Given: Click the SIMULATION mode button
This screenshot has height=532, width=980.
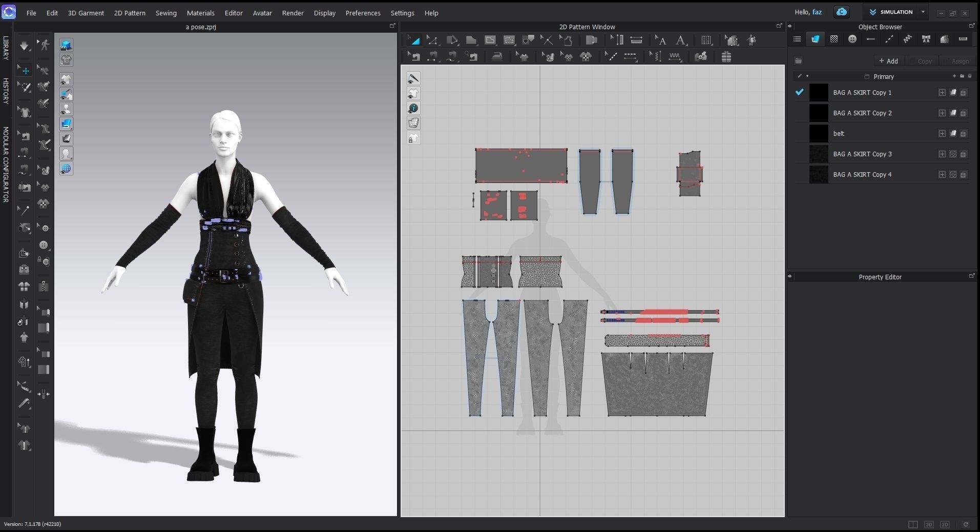Looking at the screenshot, I should (x=891, y=12).
